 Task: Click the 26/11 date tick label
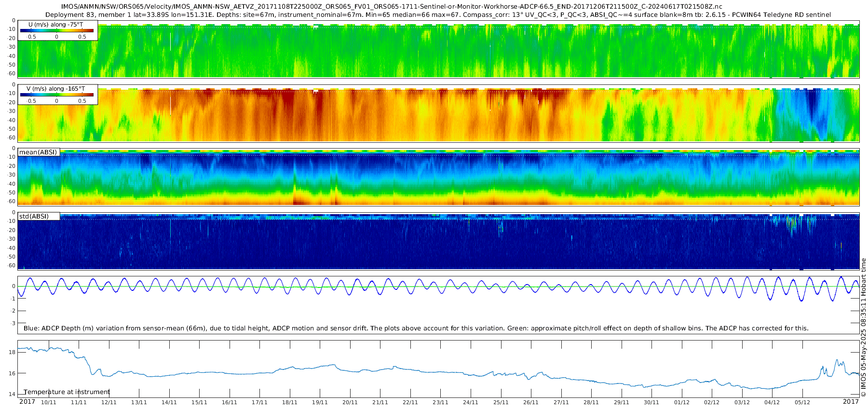pyautogui.click(x=531, y=402)
